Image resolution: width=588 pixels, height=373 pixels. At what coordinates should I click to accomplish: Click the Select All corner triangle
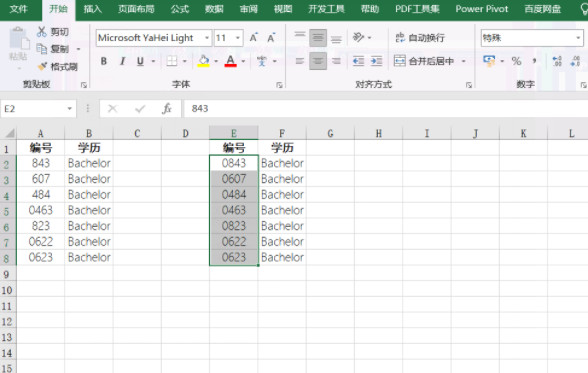point(9,133)
